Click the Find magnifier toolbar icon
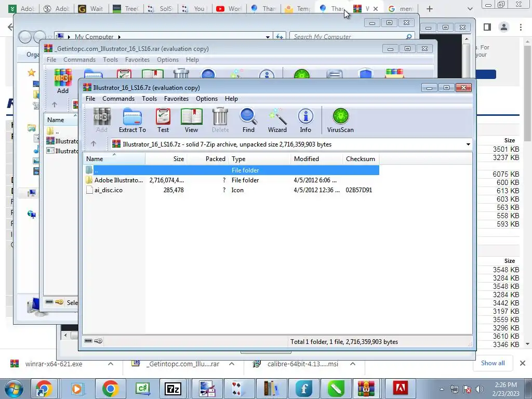 248,120
